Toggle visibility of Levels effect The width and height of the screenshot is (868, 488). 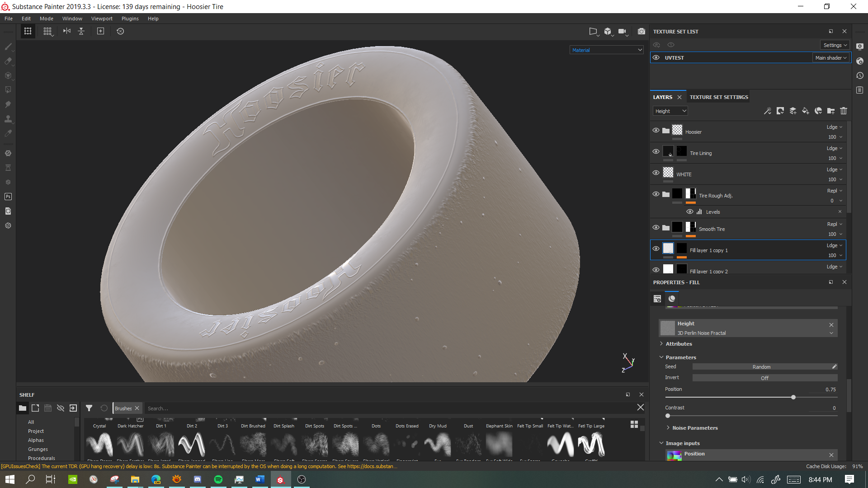click(689, 211)
